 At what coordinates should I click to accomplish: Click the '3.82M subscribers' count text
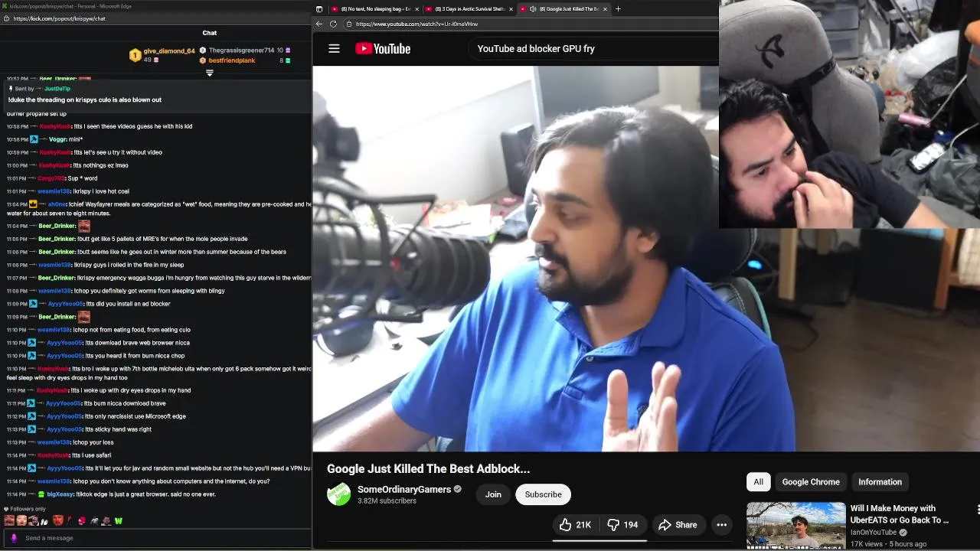tap(387, 501)
